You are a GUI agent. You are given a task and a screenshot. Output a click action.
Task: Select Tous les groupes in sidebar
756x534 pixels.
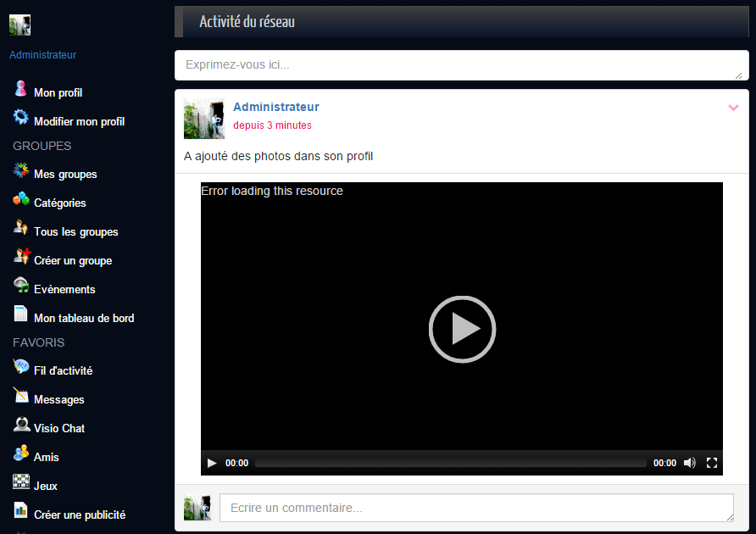[x=75, y=232]
